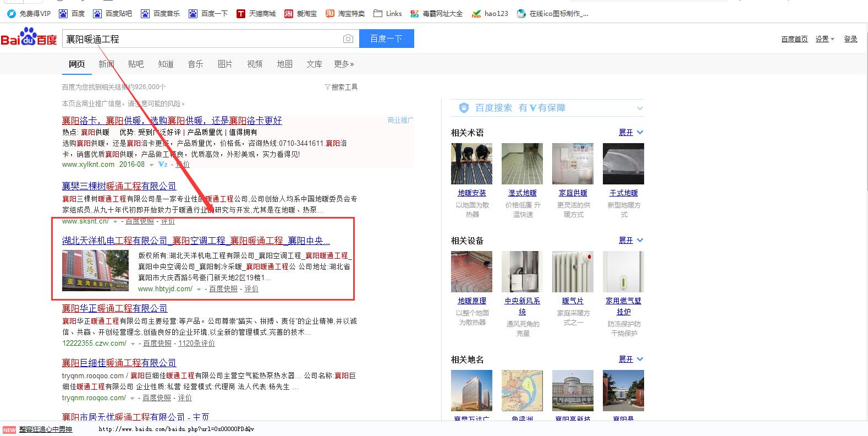Open the 更多» tab menu
Image resolution: width=868 pixels, height=436 pixels.
pos(344,64)
